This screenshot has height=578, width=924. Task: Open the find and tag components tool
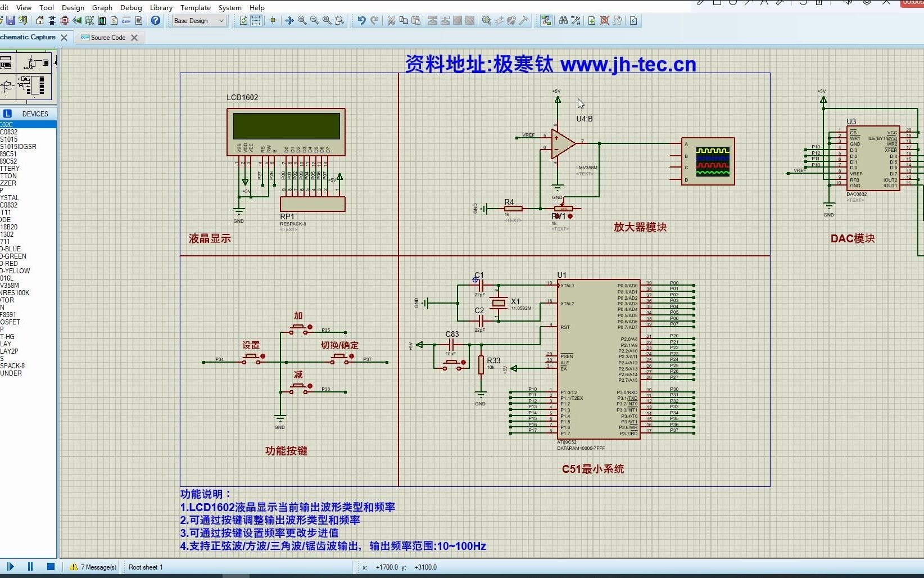coord(563,20)
